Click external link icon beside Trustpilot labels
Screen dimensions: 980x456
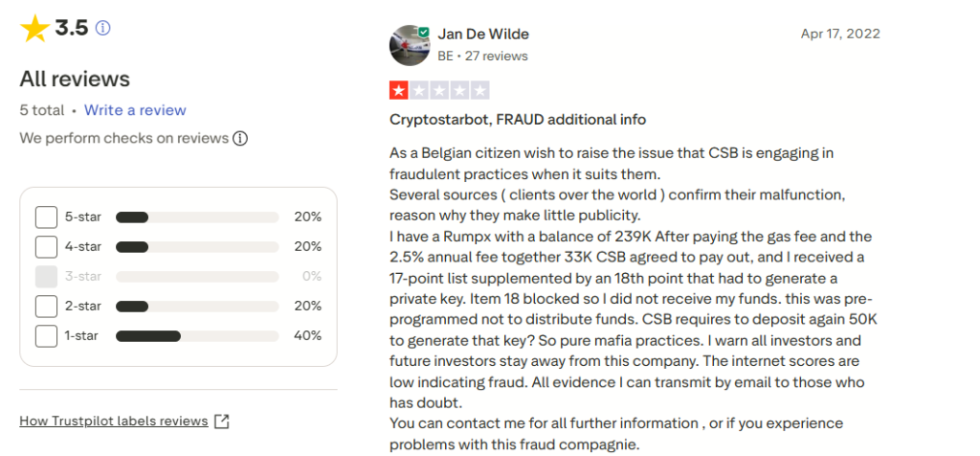point(222,421)
